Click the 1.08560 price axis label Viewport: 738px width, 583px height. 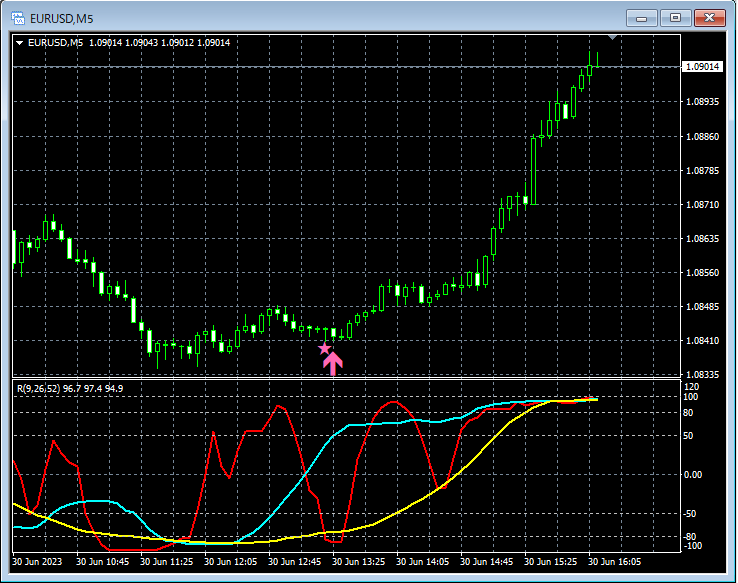click(x=702, y=272)
